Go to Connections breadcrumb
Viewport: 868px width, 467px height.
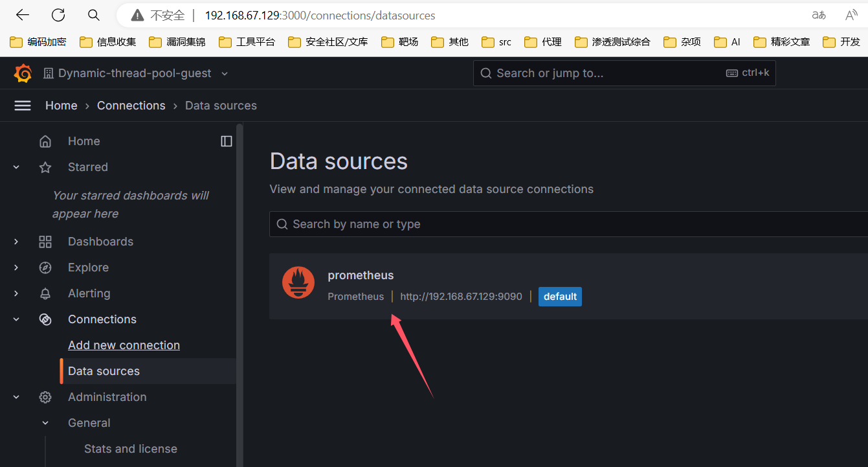(131, 106)
